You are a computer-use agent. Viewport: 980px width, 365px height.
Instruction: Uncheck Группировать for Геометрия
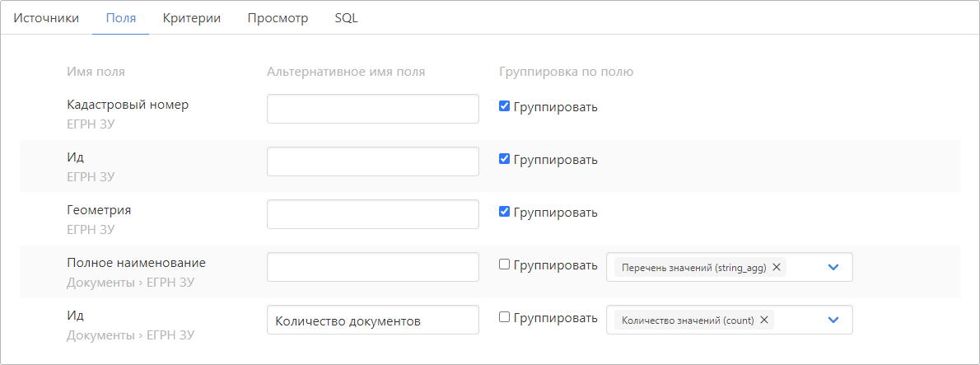coord(505,212)
